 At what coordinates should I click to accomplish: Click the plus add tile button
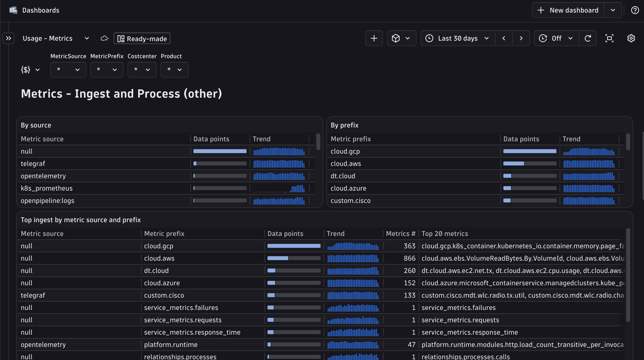coord(374,38)
